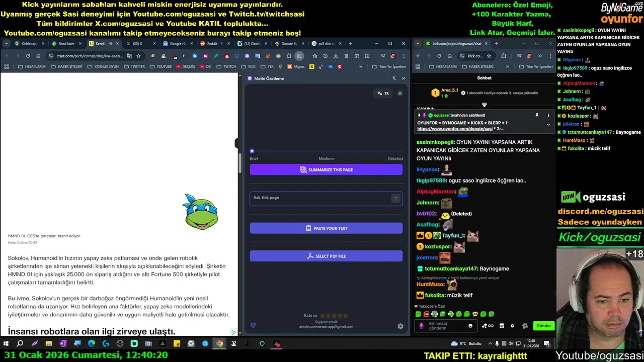Open Chrome history clock icon in toolbar

(325, 56)
